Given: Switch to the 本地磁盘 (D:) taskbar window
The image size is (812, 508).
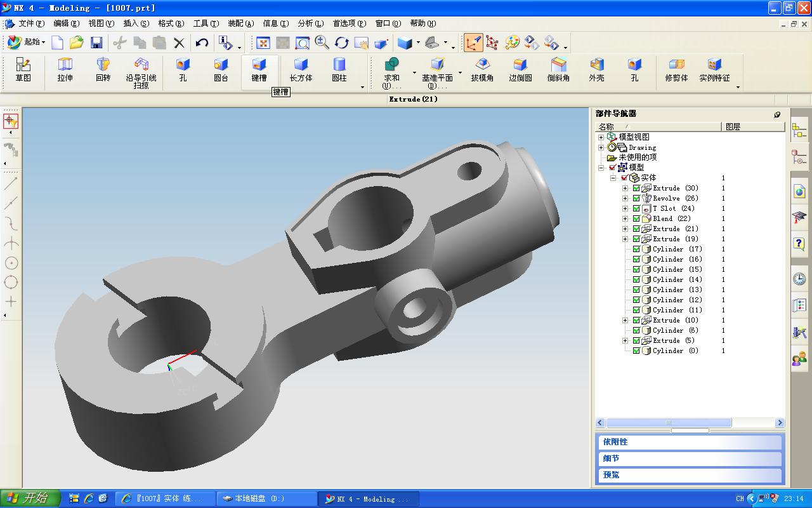Looking at the screenshot, I should click(266, 499).
